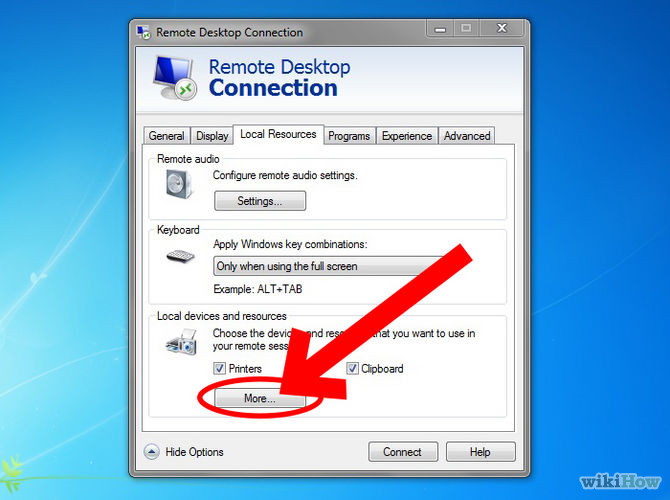Select the Local Resources tab
This screenshot has height=500, width=670.
tap(278, 134)
